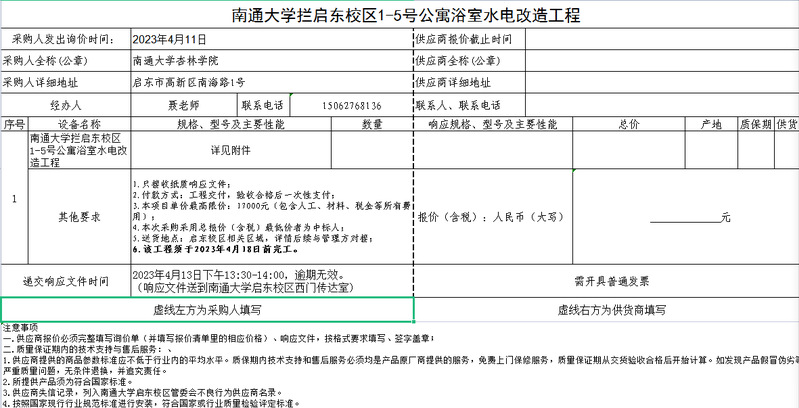Click the 递交响应文件时间 label cell
The width and height of the screenshot is (799, 408).
66,281
